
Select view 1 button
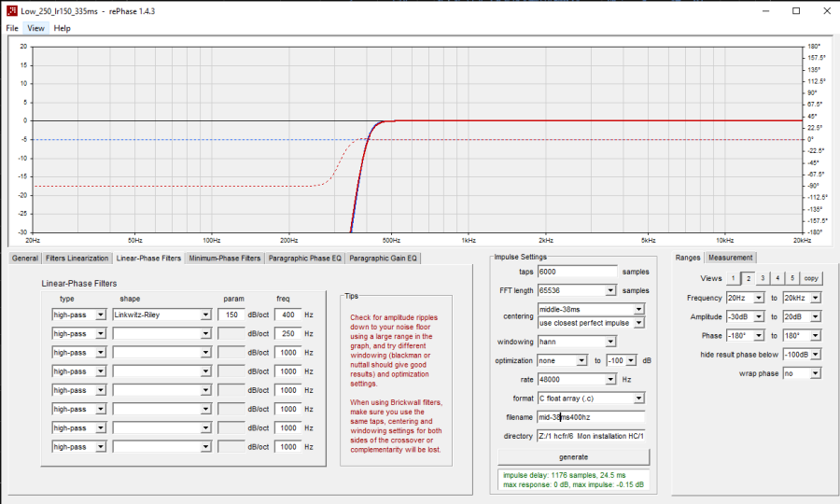click(x=733, y=278)
